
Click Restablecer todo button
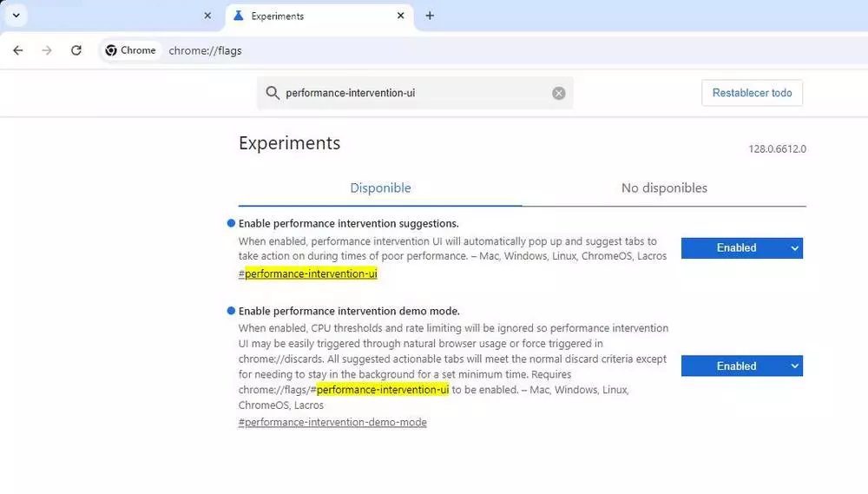pos(752,93)
